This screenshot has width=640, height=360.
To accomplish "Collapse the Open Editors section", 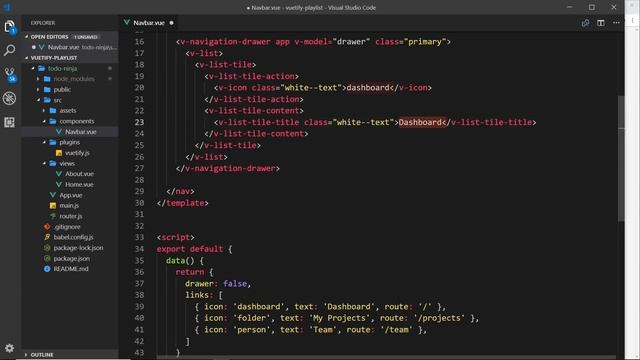I will click(x=27, y=37).
